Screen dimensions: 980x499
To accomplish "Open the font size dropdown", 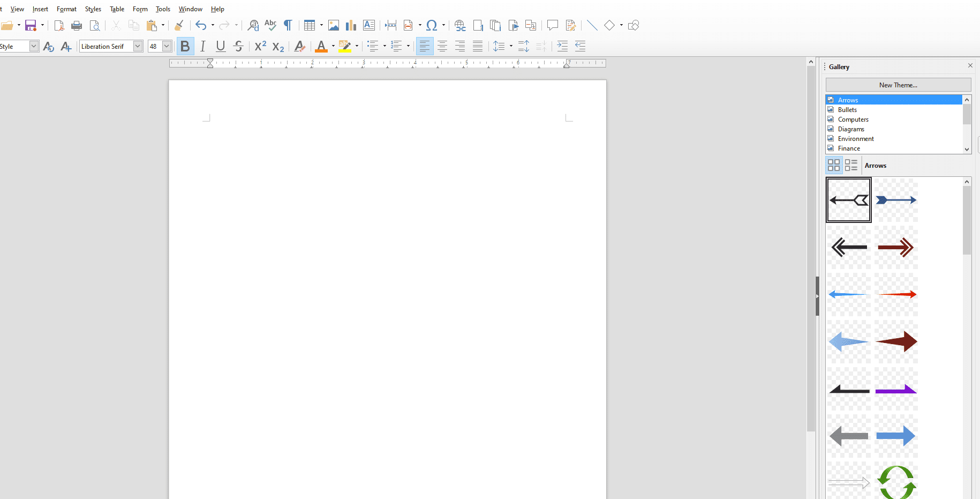I will (x=165, y=46).
